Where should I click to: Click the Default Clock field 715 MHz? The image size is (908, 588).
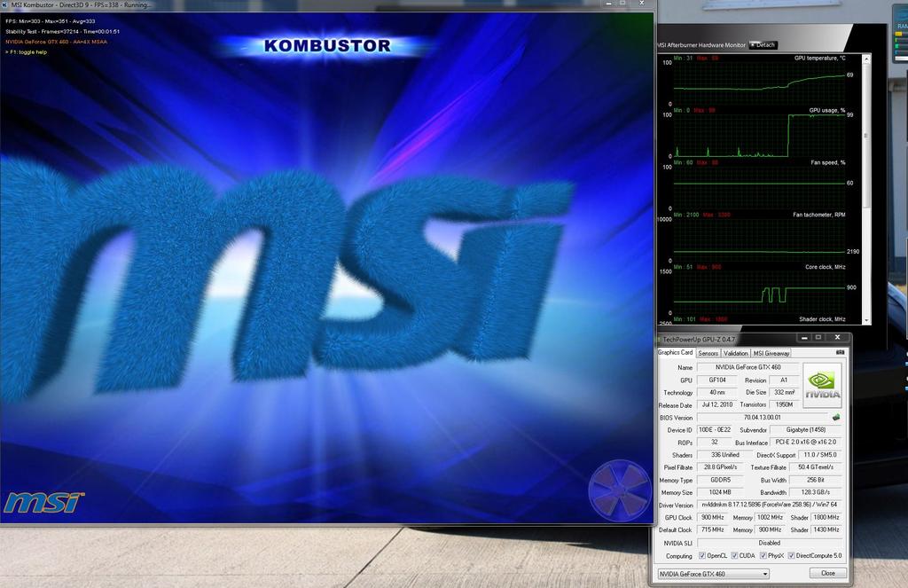click(712, 529)
